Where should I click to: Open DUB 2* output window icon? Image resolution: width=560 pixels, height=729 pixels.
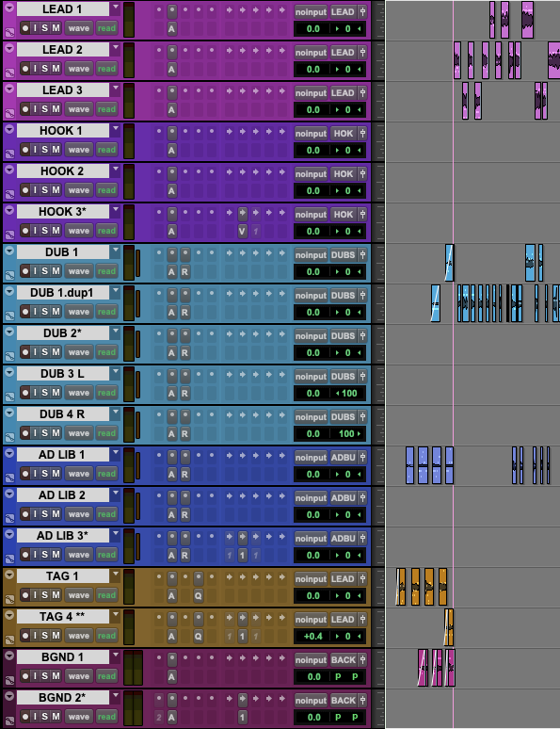pos(362,336)
